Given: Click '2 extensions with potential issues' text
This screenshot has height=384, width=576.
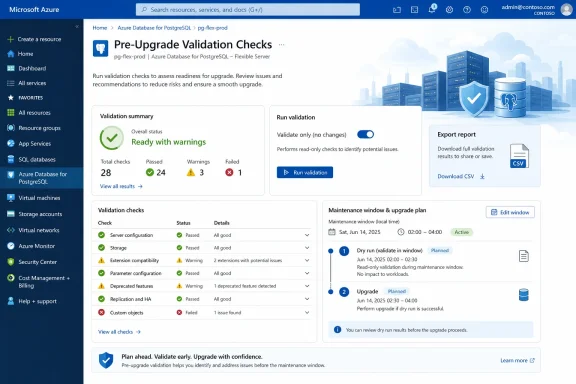Looking at the screenshot, I should [248, 261].
